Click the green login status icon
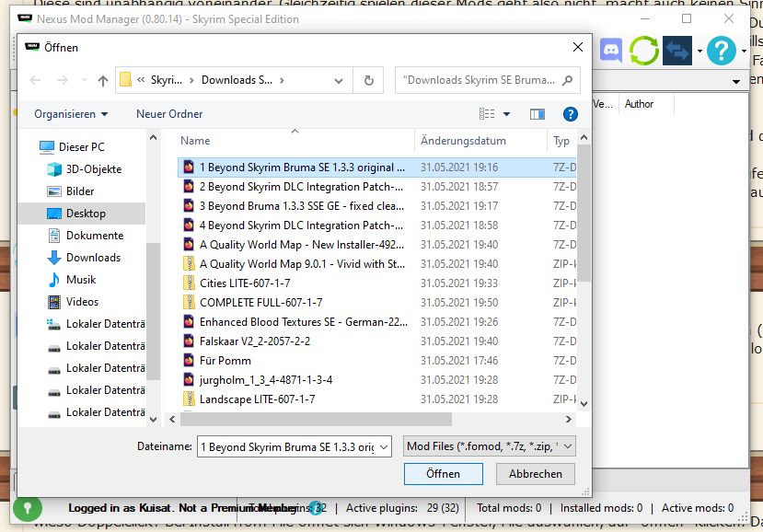This screenshot has height=532, width=763. tap(27, 507)
